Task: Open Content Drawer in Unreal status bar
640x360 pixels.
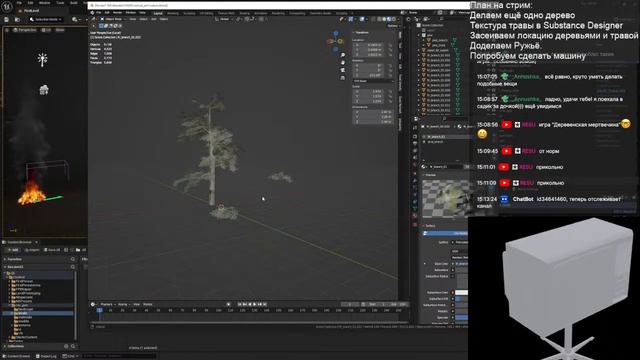Action: (17, 356)
